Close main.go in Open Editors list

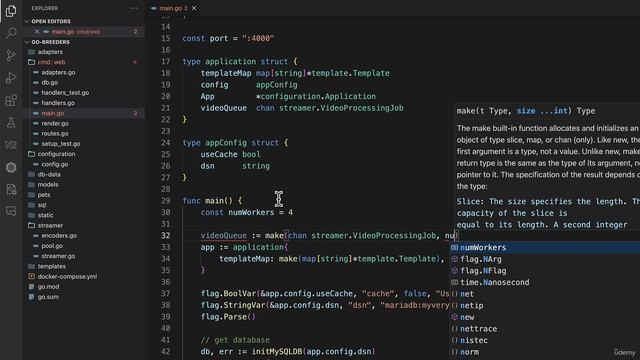pos(37,31)
